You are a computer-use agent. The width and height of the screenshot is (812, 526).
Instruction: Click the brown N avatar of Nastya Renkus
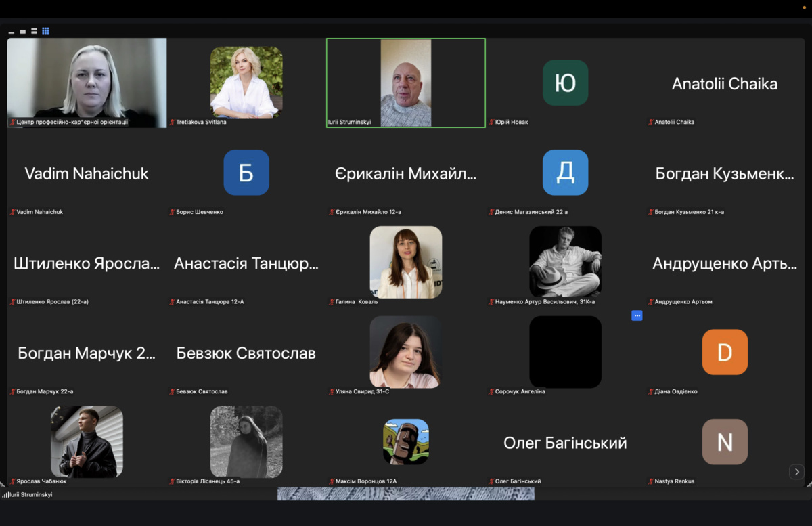click(725, 442)
